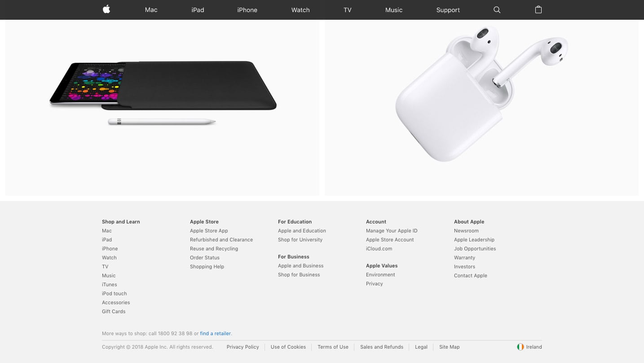The image size is (644, 363).
Task: Open the Job Opportunities footer link
Action: click(x=475, y=249)
